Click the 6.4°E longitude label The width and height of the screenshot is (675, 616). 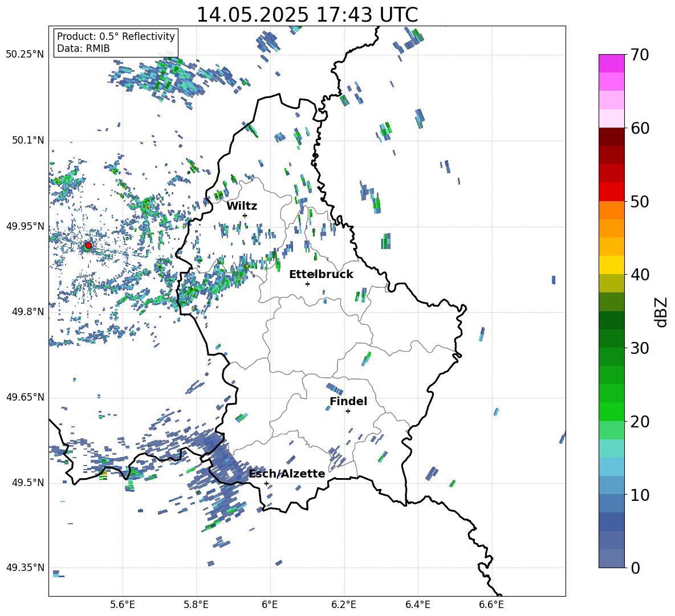coord(417,605)
